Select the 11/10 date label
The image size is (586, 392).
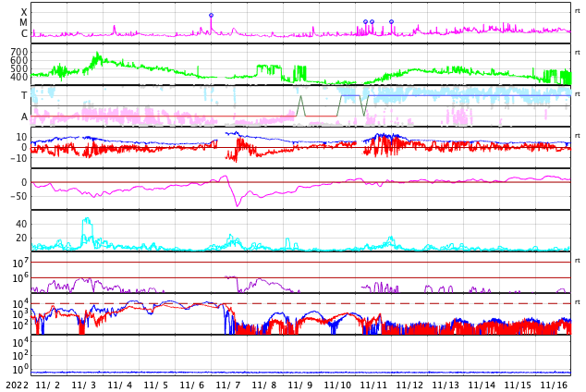click(x=336, y=386)
